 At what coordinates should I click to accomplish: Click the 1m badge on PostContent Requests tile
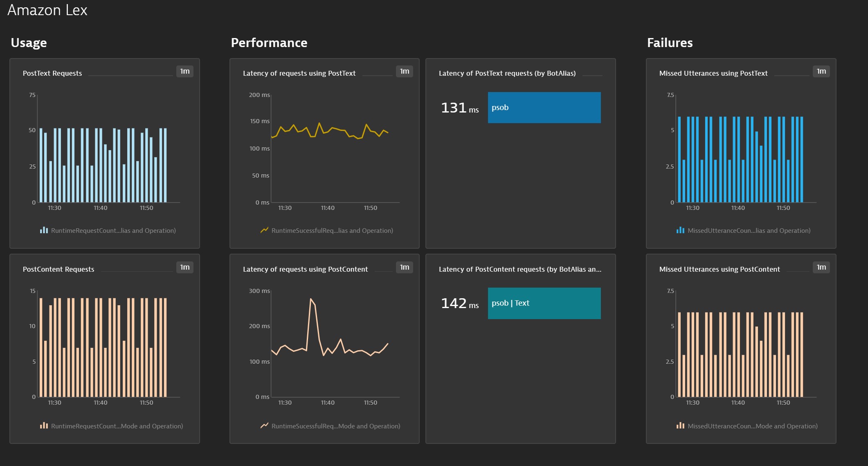(185, 267)
